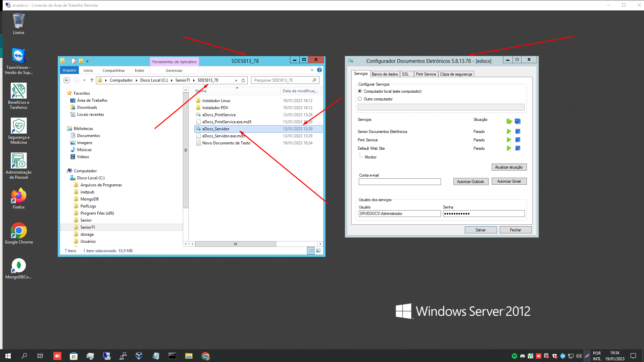Open Benefícios e Tarefeiros desktop icon
This screenshot has height=362, width=644.
[x=18, y=96]
